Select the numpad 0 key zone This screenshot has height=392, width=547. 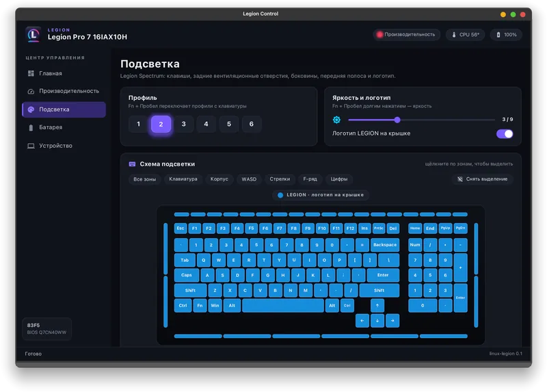pyautogui.click(x=423, y=305)
